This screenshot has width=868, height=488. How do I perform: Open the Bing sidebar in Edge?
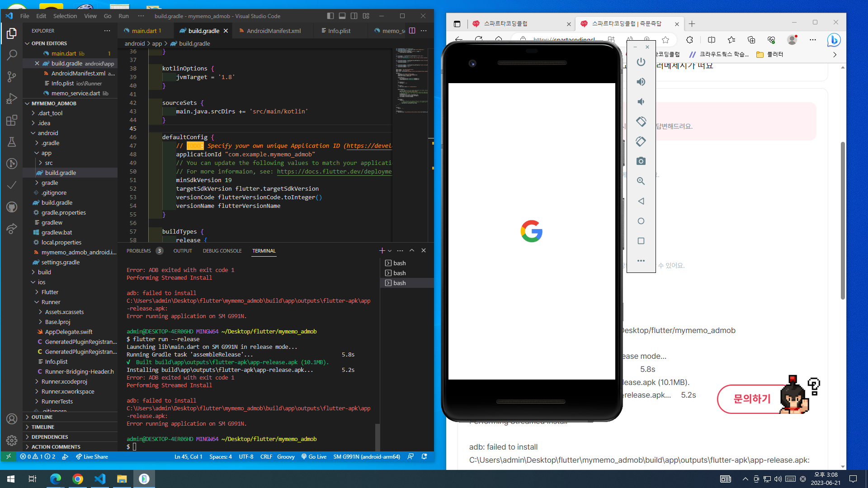(x=834, y=40)
